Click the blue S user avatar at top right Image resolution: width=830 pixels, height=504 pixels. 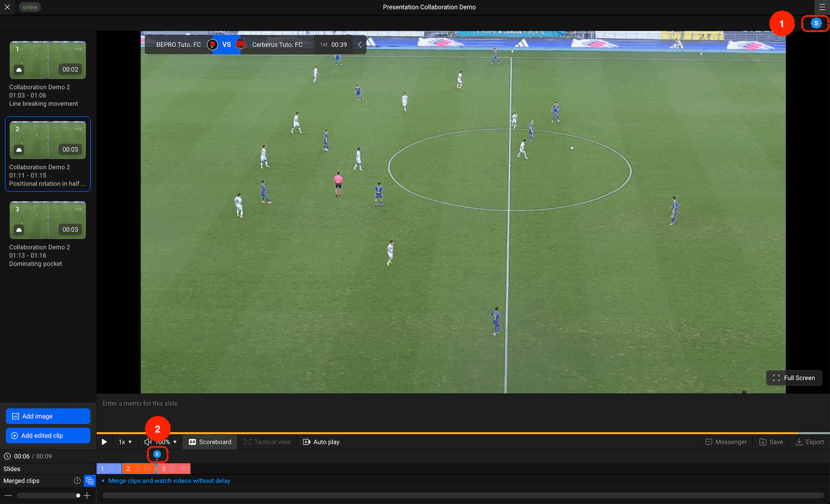point(816,23)
